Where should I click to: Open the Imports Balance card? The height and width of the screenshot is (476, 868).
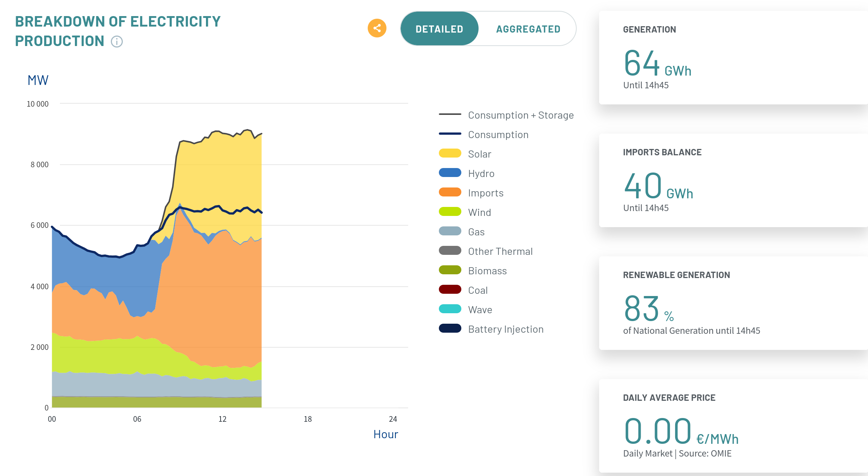pyautogui.click(x=733, y=180)
